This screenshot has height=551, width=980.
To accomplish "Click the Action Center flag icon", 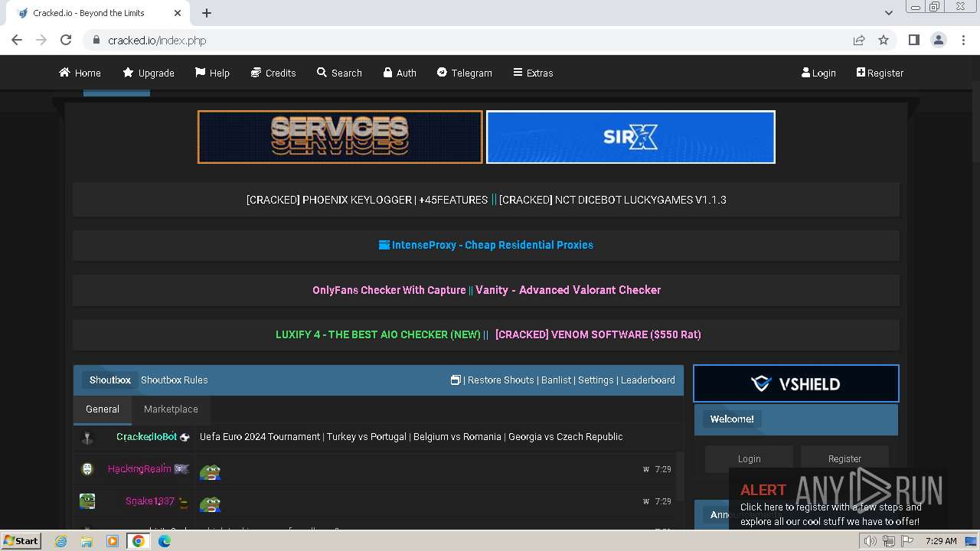I will (x=907, y=541).
